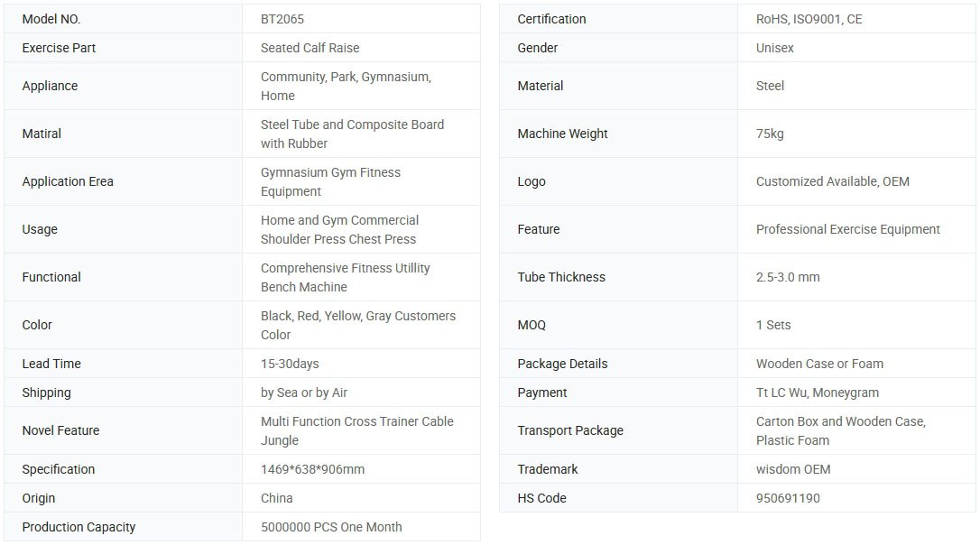
Task: Click the Tube Thickness label
Action: 561,277
